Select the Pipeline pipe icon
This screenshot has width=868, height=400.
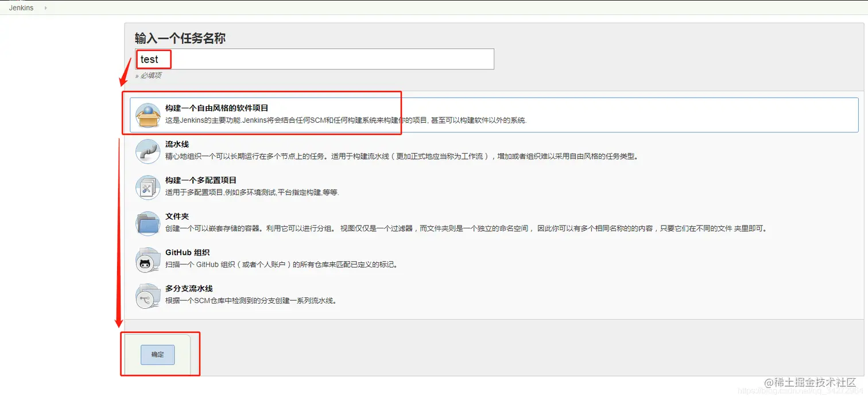coord(148,152)
